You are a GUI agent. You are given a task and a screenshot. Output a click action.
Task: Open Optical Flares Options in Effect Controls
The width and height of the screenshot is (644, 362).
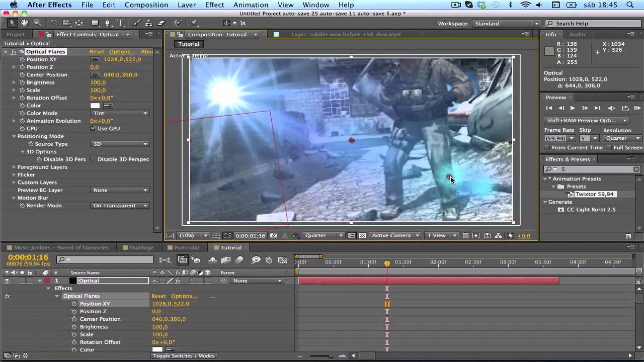coord(122,52)
